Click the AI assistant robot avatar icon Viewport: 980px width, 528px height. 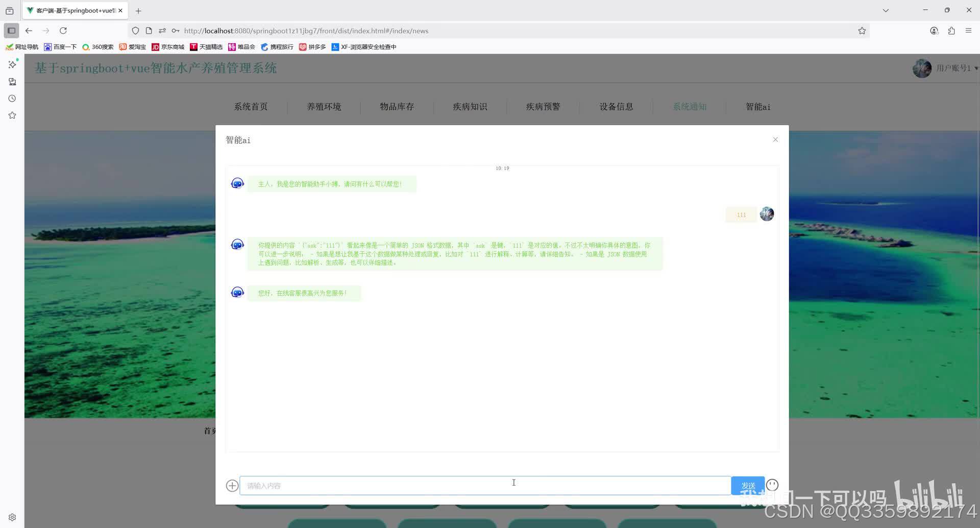(237, 183)
